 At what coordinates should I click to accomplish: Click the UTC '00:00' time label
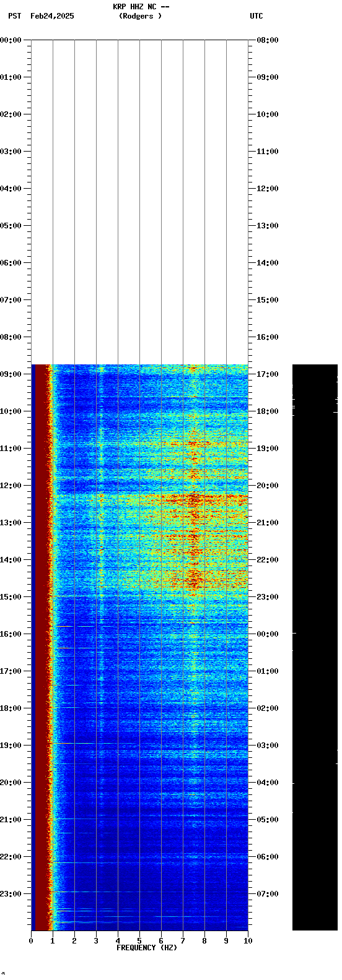point(268,634)
